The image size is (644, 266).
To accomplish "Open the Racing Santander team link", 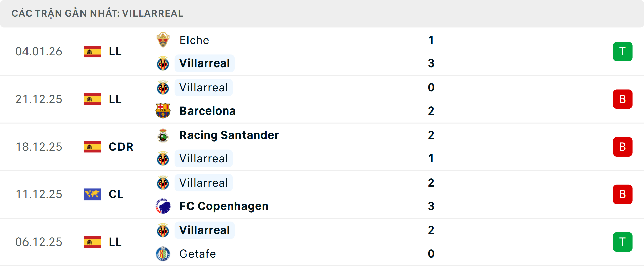I will pyautogui.click(x=229, y=135).
